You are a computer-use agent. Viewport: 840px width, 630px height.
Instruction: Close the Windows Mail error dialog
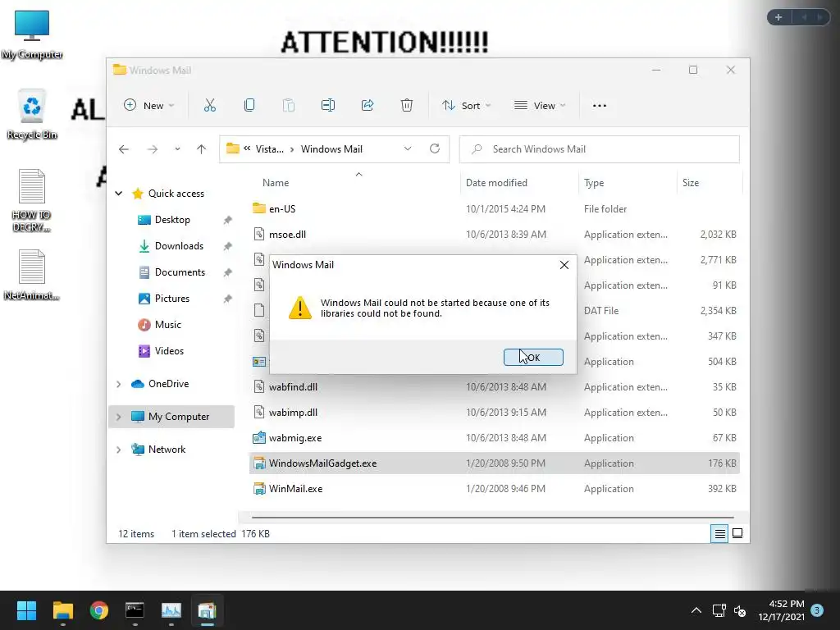point(564,265)
